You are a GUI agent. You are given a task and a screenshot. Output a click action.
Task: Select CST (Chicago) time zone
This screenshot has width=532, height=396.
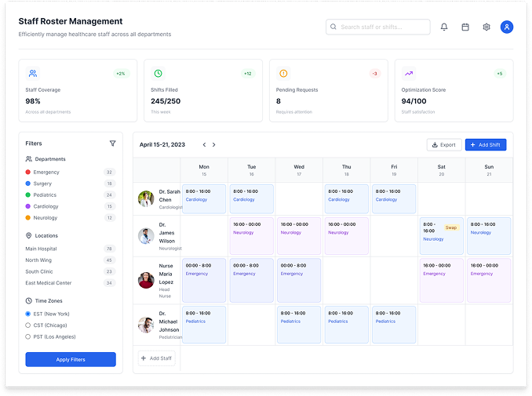[x=29, y=325]
